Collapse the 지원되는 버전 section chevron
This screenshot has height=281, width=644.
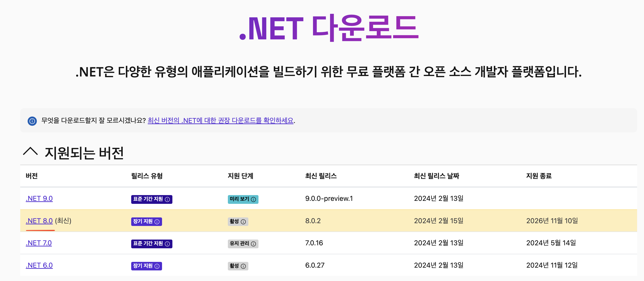click(30, 152)
